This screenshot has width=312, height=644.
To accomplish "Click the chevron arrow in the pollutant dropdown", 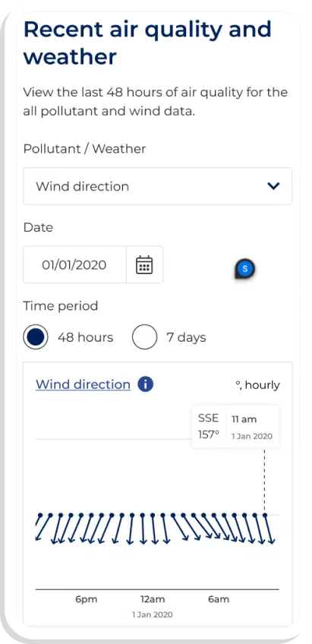I will point(273,186).
